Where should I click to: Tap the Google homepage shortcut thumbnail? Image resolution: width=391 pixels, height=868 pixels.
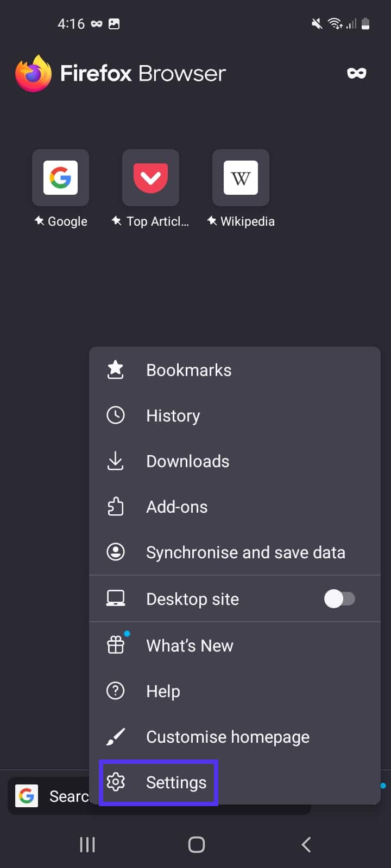point(60,178)
